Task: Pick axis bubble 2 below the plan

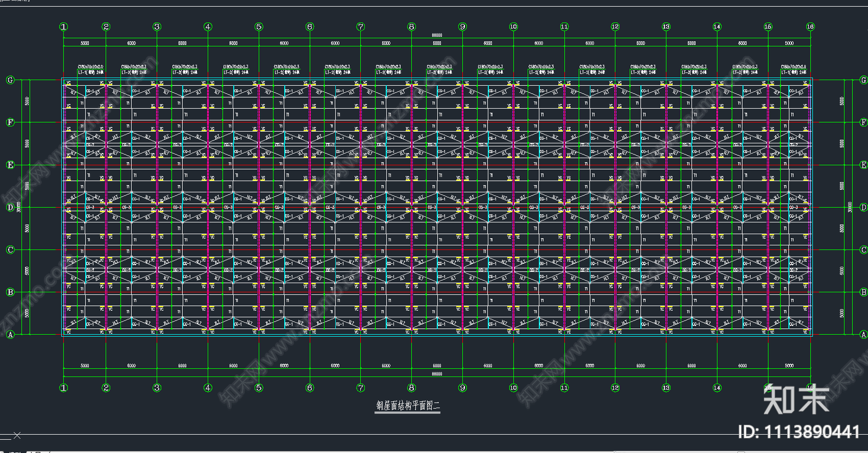Action: pyautogui.click(x=106, y=388)
